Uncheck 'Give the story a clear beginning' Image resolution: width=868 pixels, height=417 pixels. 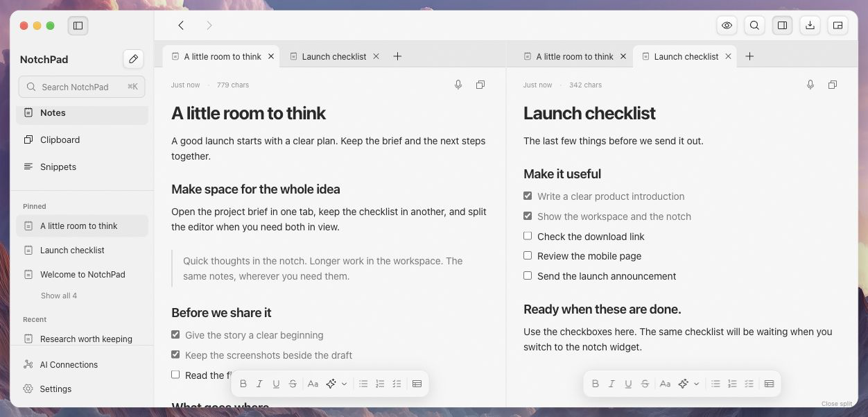[175, 334]
